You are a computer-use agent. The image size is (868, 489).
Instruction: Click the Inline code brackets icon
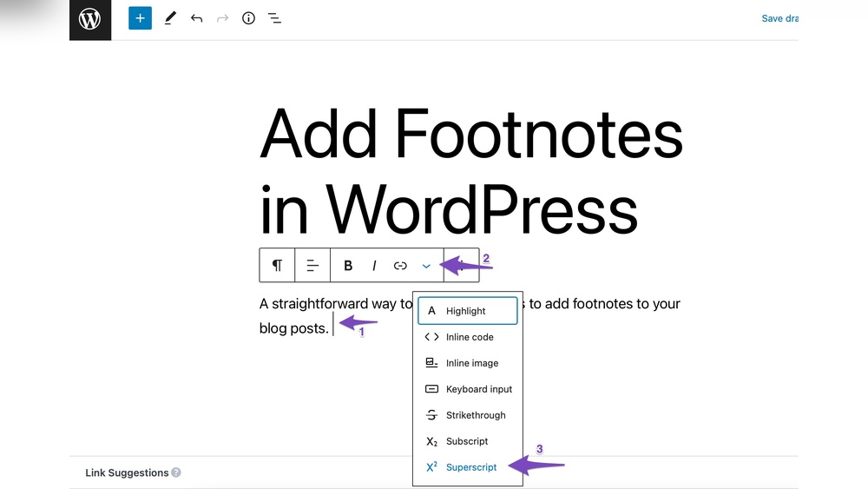click(x=431, y=337)
